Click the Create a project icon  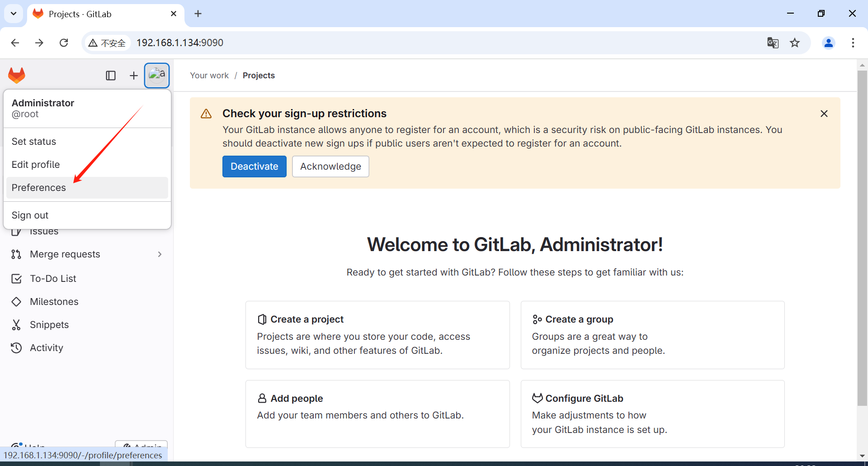click(262, 319)
